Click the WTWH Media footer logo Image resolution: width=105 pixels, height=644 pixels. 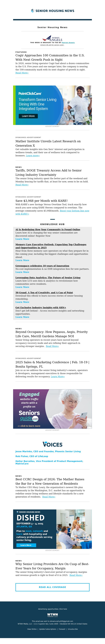pyautogui.click(x=52, y=615)
